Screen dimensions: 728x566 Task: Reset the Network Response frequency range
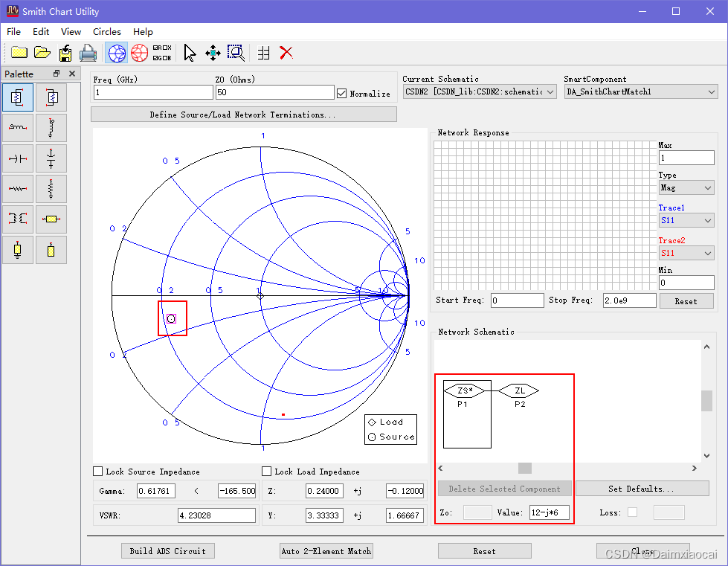click(686, 301)
